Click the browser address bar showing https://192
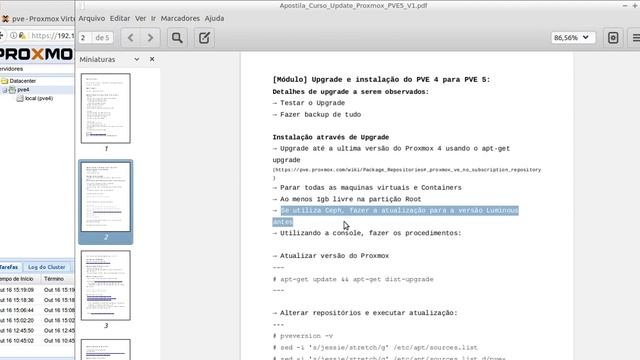The image size is (640, 360). point(52,36)
